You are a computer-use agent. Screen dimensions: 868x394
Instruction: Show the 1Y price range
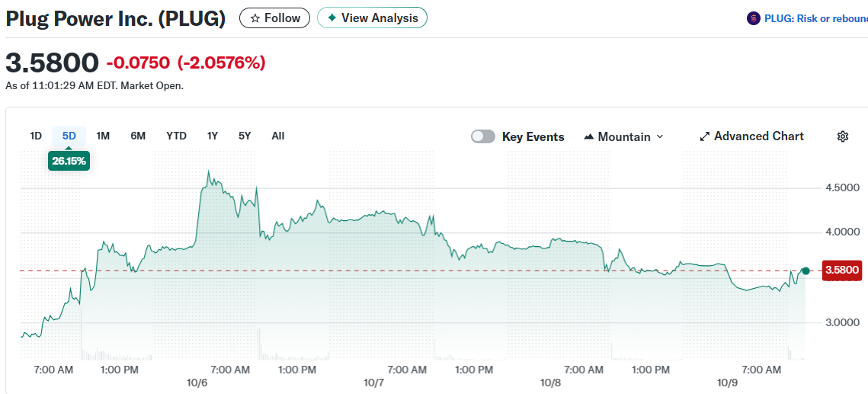213,136
